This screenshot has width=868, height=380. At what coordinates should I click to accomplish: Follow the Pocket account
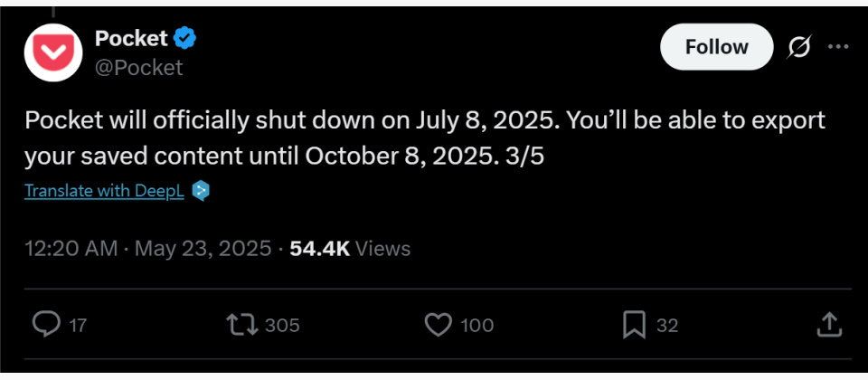coord(716,47)
